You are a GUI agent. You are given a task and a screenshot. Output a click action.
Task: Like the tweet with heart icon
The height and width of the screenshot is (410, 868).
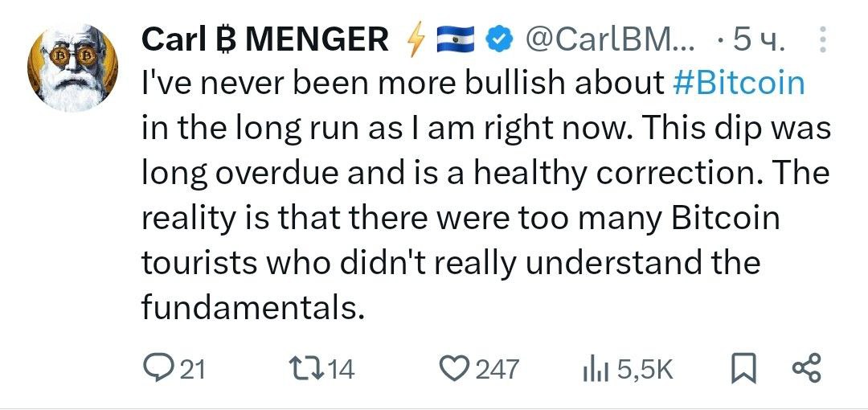[454, 370]
